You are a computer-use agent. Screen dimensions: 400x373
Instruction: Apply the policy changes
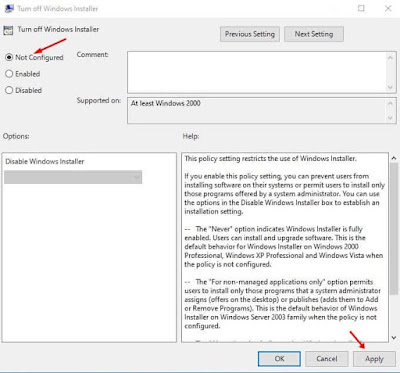point(374,359)
